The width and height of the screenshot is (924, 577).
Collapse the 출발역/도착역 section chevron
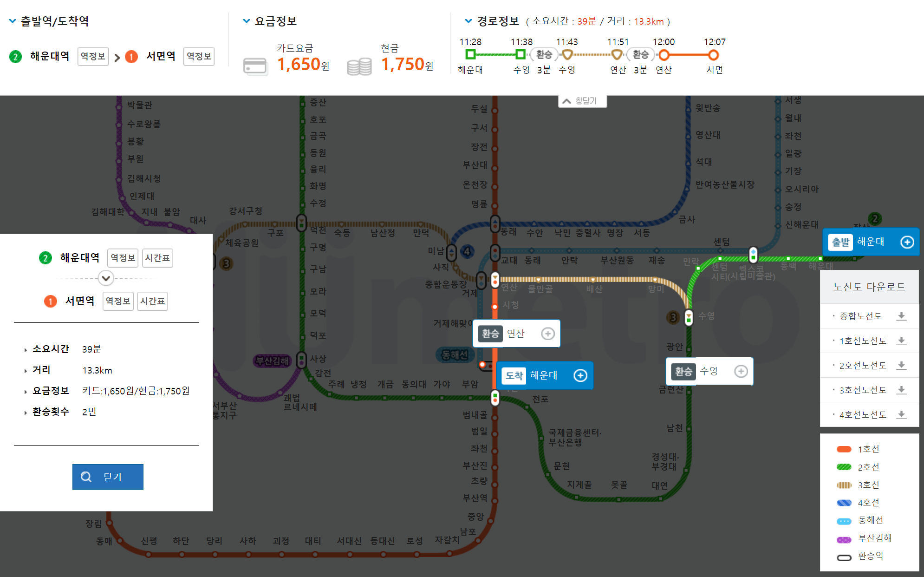point(13,21)
